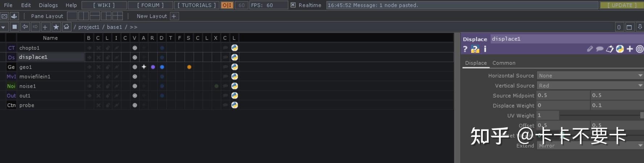
Task: Open the Vertical Source dropdown
Action: coord(590,86)
